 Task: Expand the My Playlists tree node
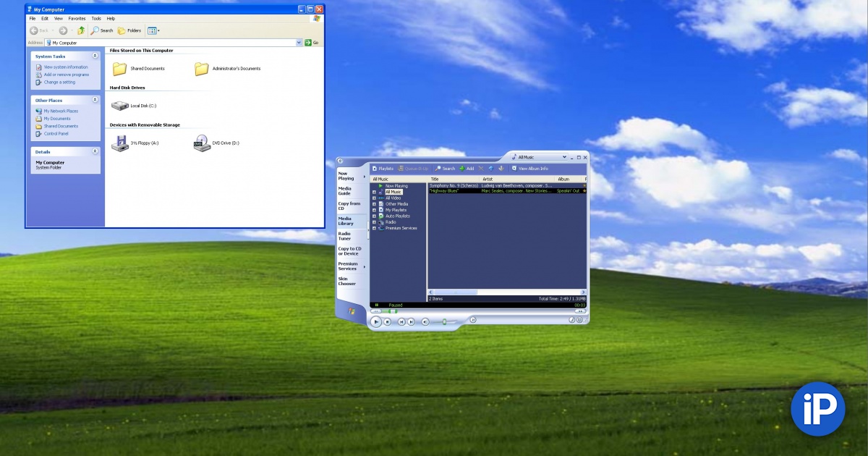375,210
